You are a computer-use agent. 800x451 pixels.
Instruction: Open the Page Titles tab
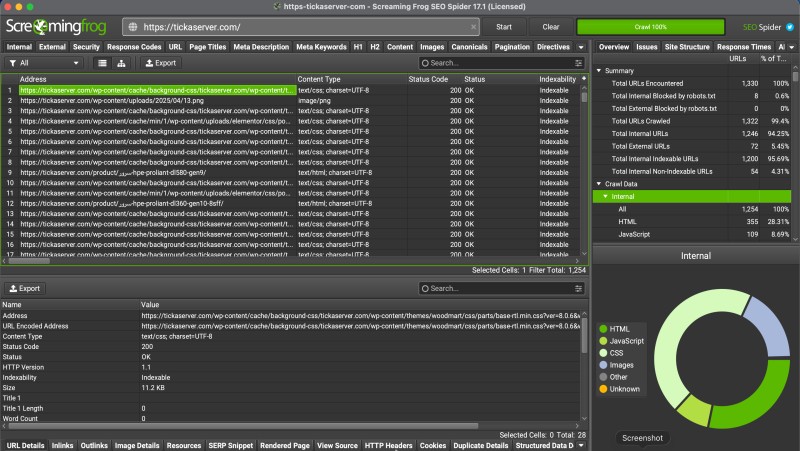click(x=207, y=47)
